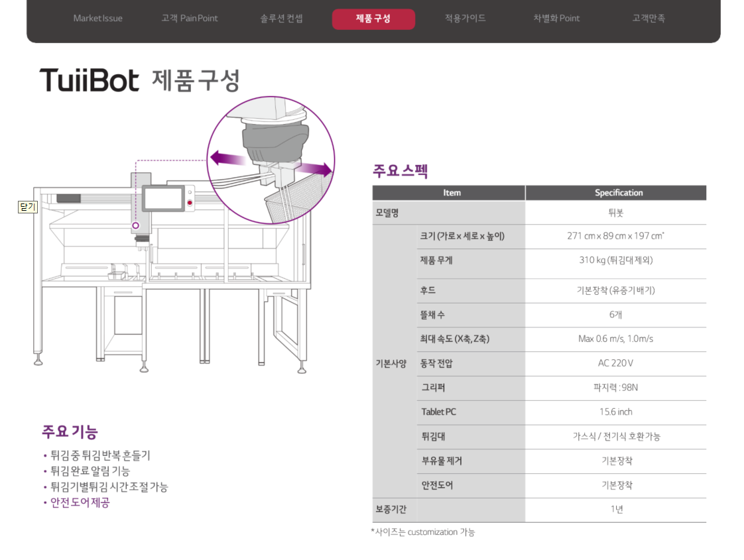Click the right-pointing purple arrow
The width and height of the screenshot is (744, 560).
316,170
